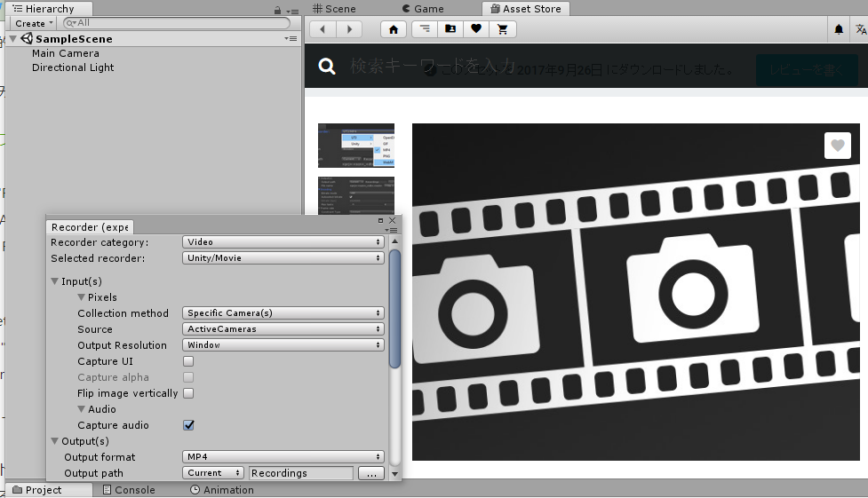The image size is (868, 498).
Task: Toggle Capture UI checkbox
Action: click(x=188, y=361)
